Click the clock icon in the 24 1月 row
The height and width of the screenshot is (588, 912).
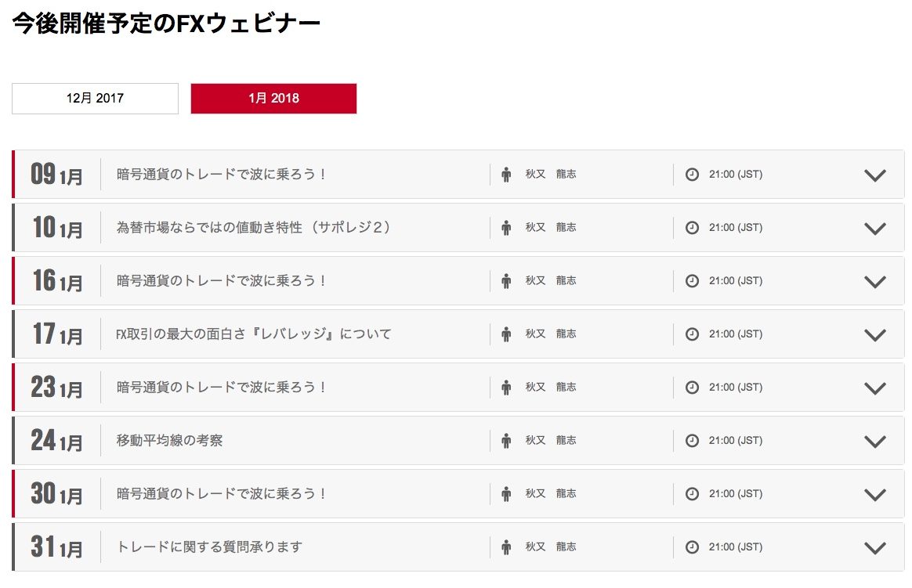(692, 441)
